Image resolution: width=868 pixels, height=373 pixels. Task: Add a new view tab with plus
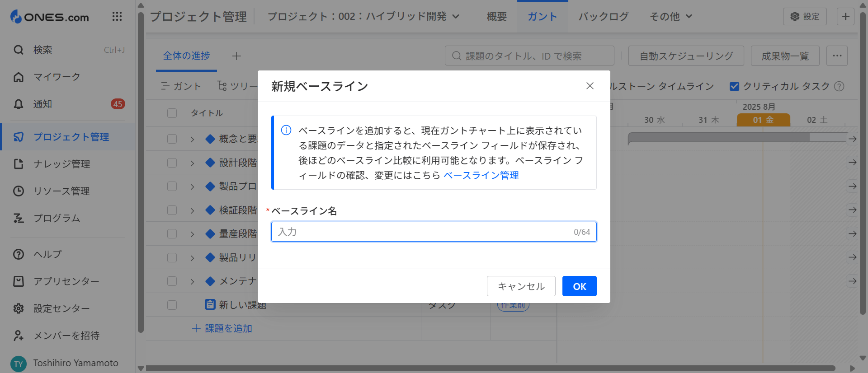click(236, 56)
